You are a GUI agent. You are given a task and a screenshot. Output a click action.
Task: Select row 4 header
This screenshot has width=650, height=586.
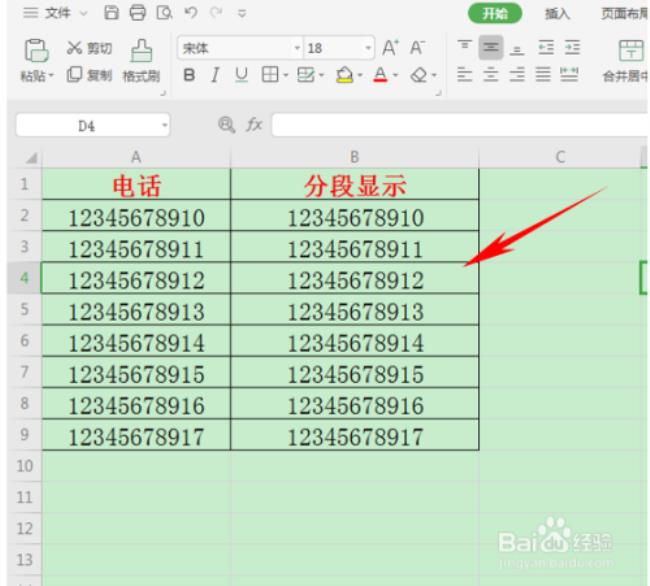tap(24, 278)
